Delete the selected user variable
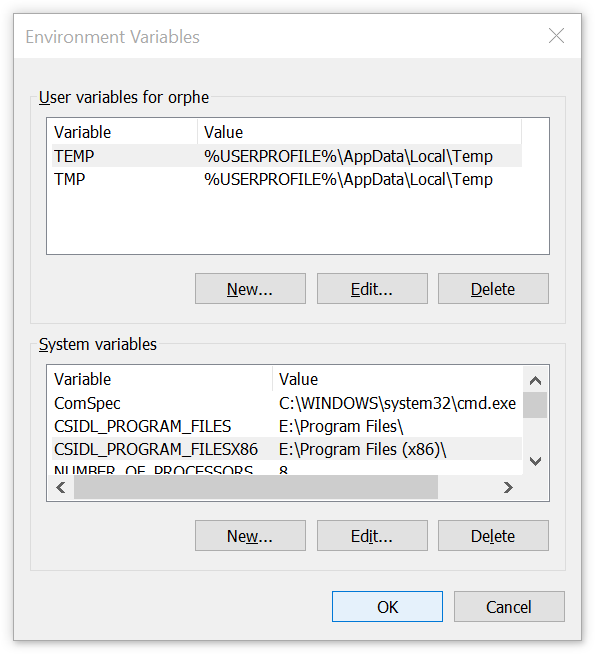The height and width of the screenshot is (654, 595). tap(493, 289)
